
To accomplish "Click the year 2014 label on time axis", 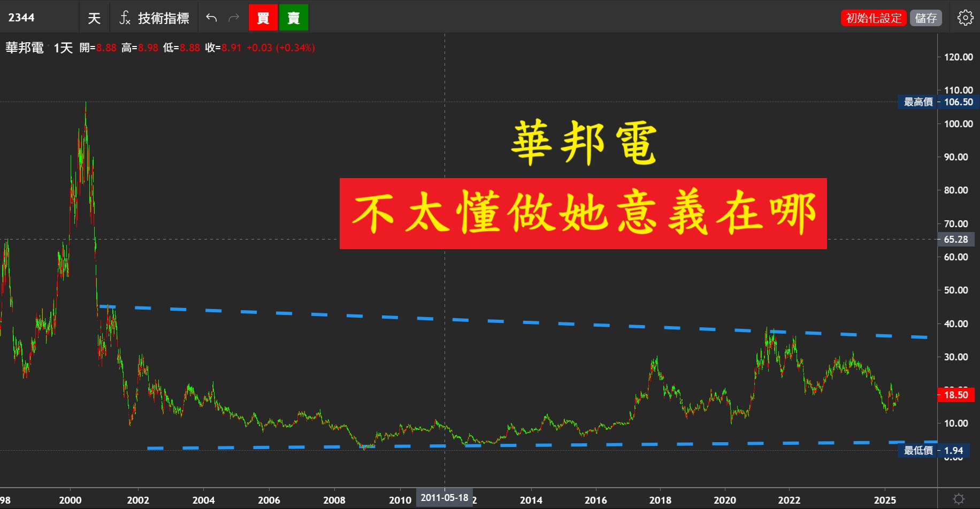I will tap(531, 500).
